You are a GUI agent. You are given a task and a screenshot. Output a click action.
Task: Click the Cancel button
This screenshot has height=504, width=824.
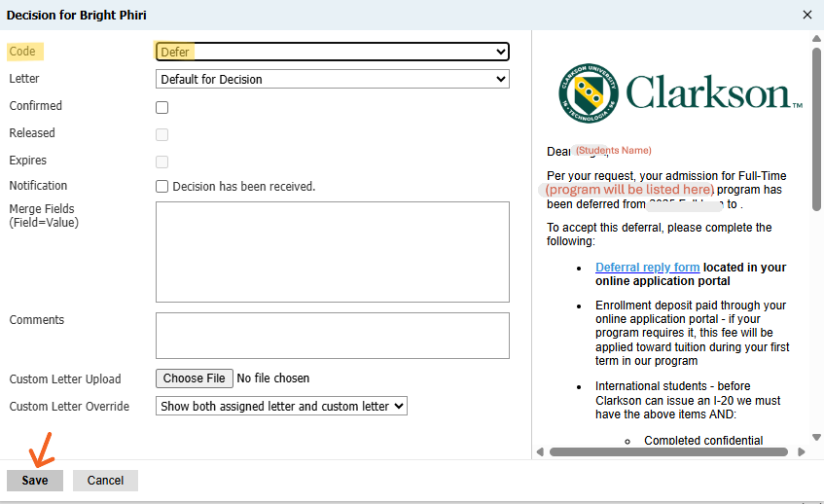coord(105,480)
